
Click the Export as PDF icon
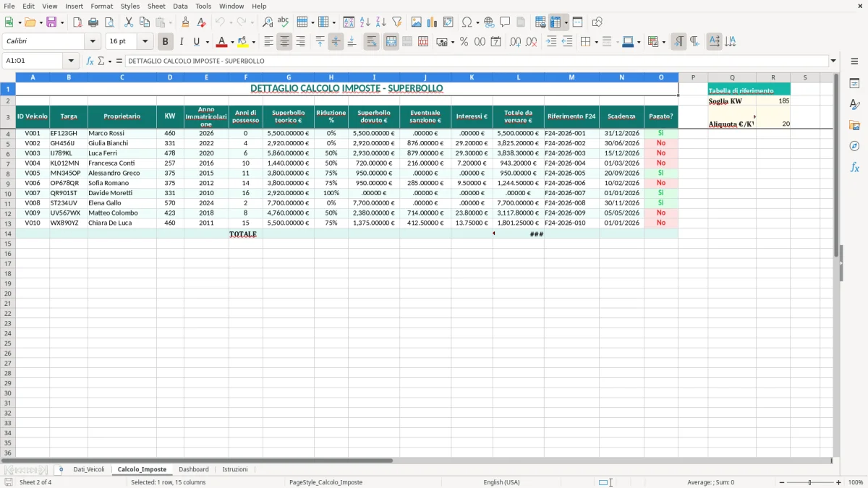click(77, 22)
